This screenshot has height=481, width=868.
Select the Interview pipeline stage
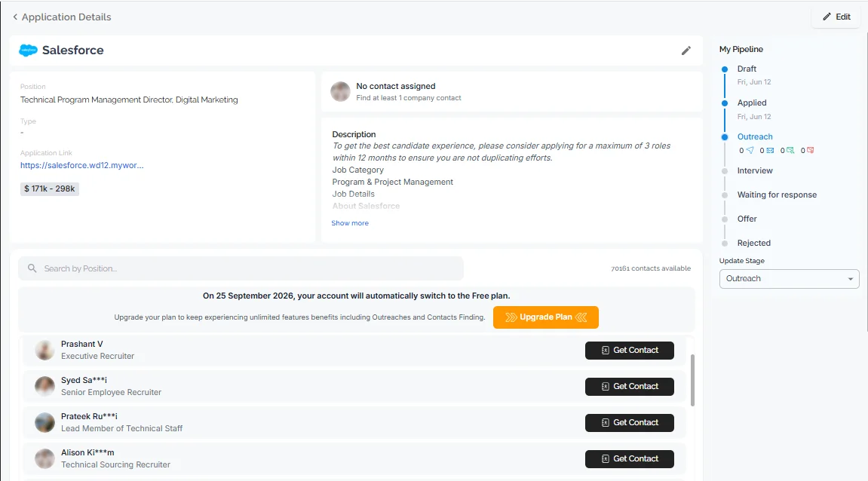(755, 171)
